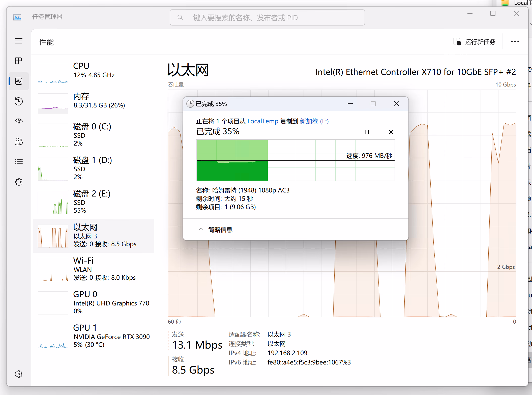532x395 pixels.
Task: Select the Performance page icon
Action: [x=19, y=81]
